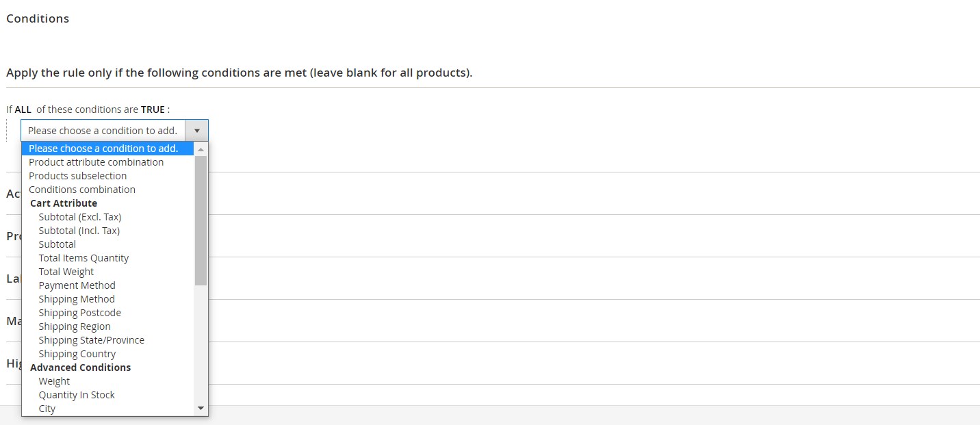Screen dimensions: 980x425
Task: Click the condition dropdown arrow button
Action: pyautogui.click(x=196, y=131)
